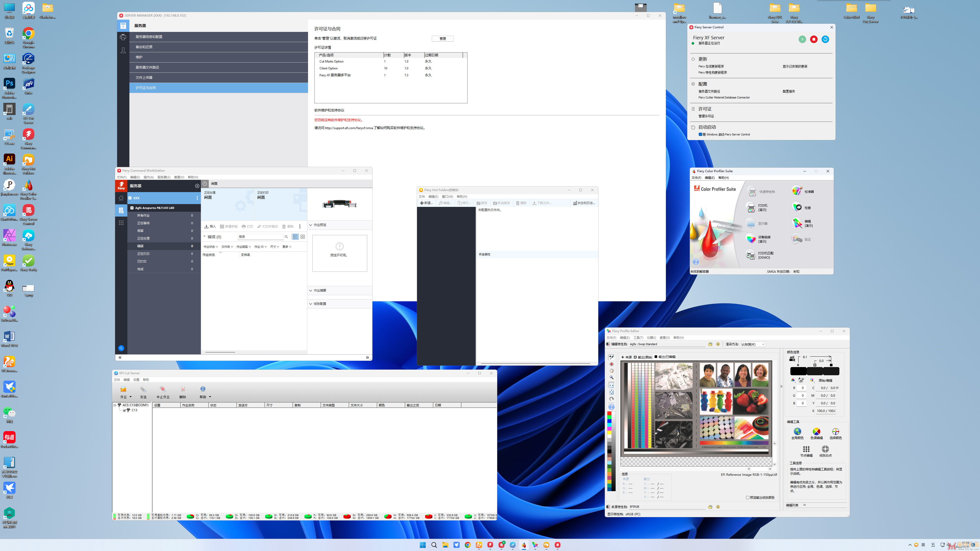Open the printer icon in Server Manager sidebar

pyautogui.click(x=123, y=37)
